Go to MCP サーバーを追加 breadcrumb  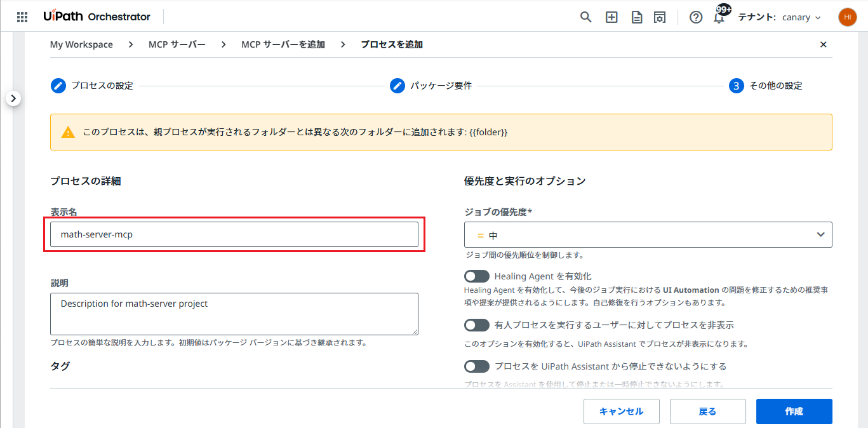[x=283, y=44]
